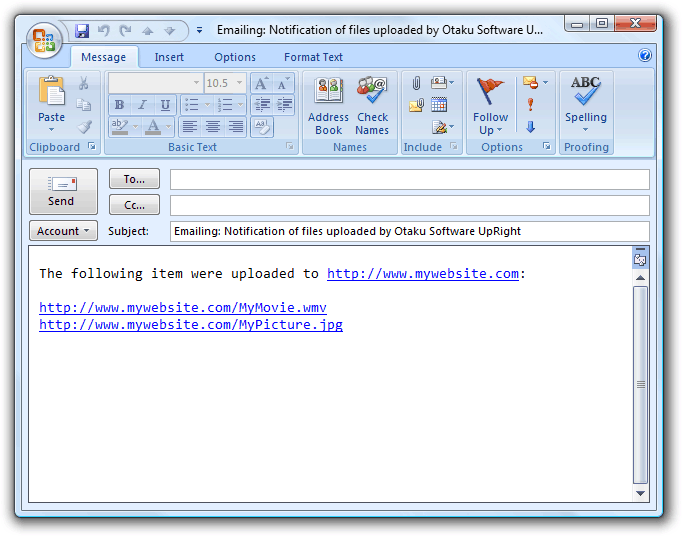Open highlight color dropdown arrow
The width and height of the screenshot is (682, 536).
coord(136,127)
